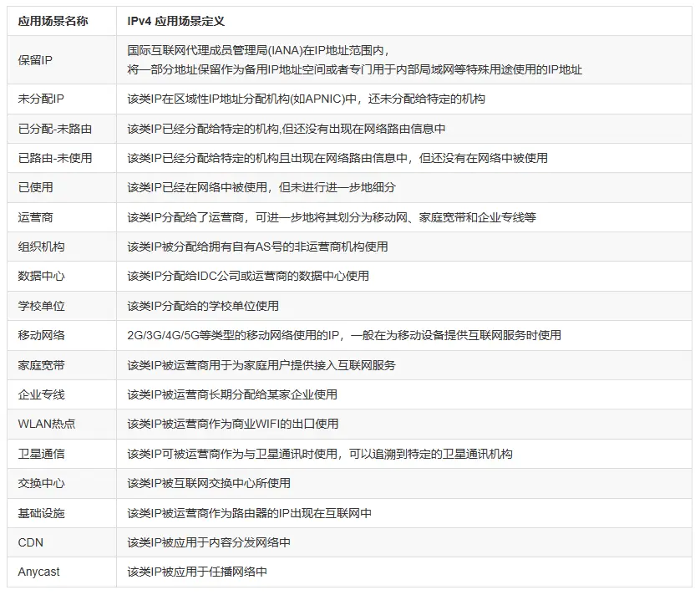This screenshot has height=595, width=700.
Task: Click the header cell '应用场景名称'
Action: [62, 21]
